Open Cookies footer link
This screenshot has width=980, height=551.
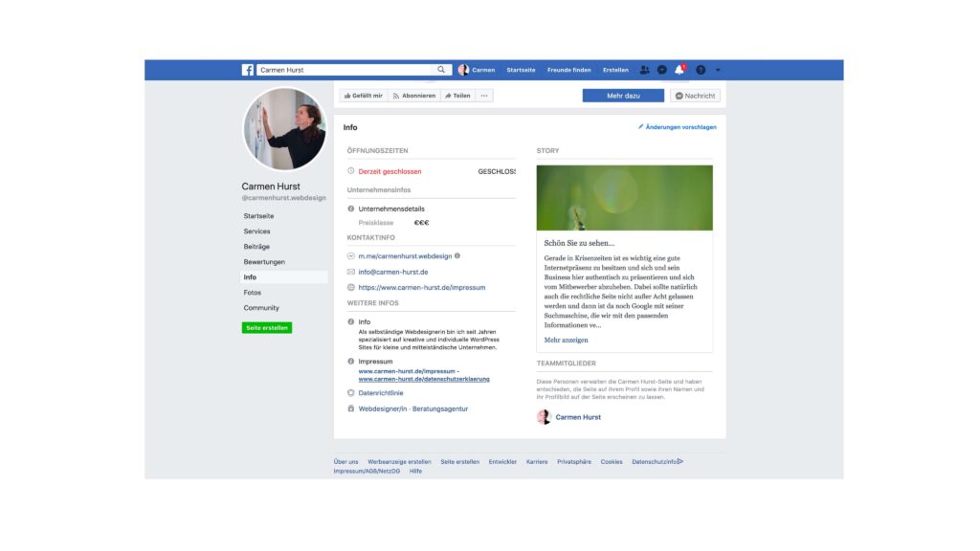pos(612,462)
